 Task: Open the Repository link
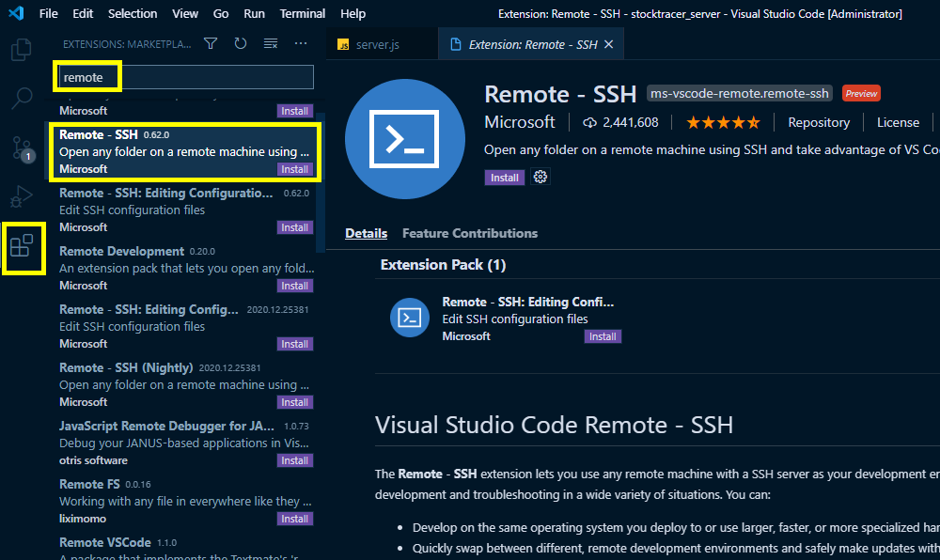coord(819,123)
